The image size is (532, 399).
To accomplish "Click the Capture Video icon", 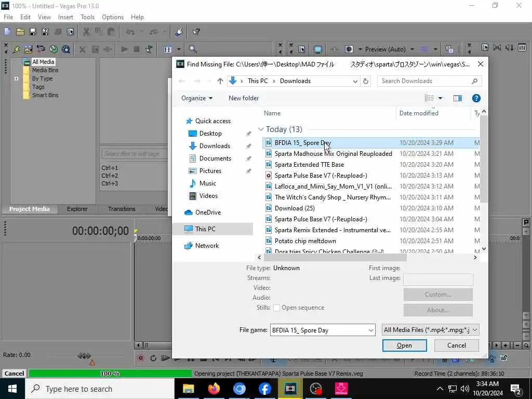I will tap(41, 49).
